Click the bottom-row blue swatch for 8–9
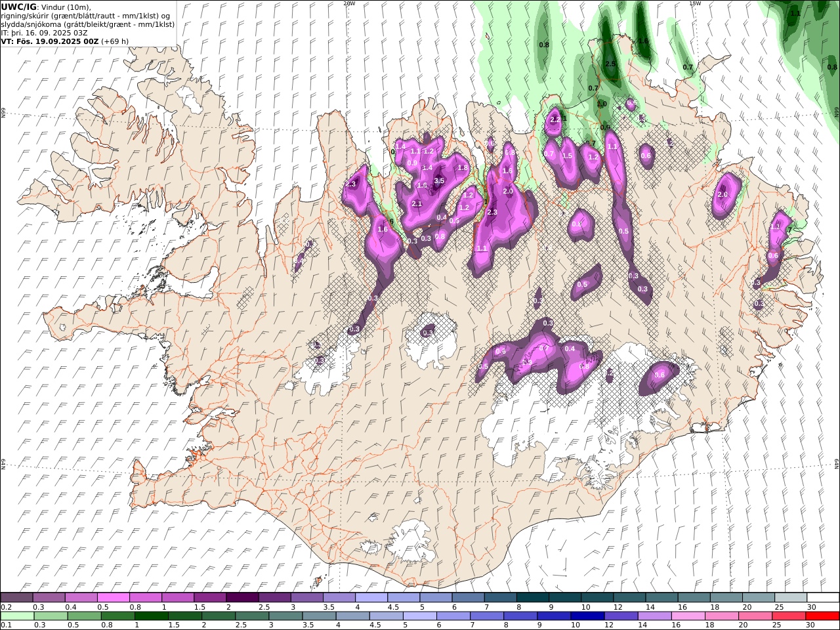Image resolution: width=840 pixels, height=630 pixels. (x=520, y=616)
